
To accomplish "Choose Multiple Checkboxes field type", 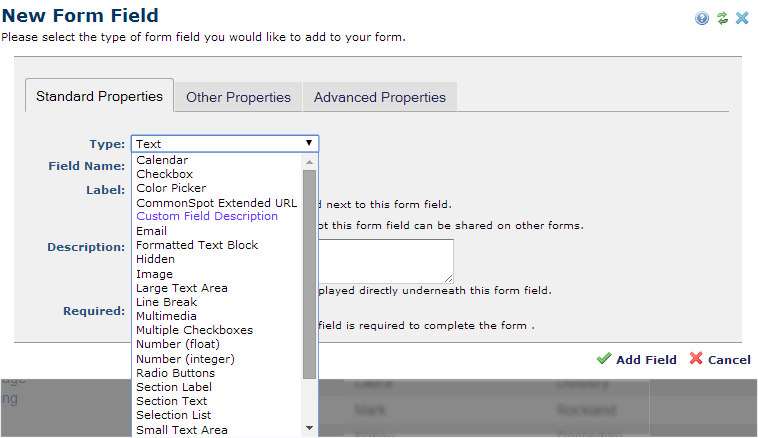I will coord(194,330).
